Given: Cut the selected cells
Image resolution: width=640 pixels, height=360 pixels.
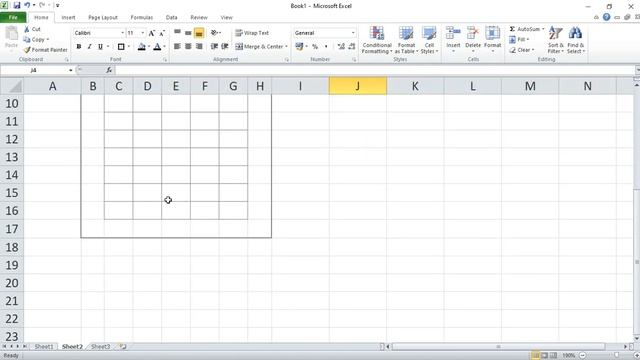Looking at the screenshot, I should tap(32, 29).
